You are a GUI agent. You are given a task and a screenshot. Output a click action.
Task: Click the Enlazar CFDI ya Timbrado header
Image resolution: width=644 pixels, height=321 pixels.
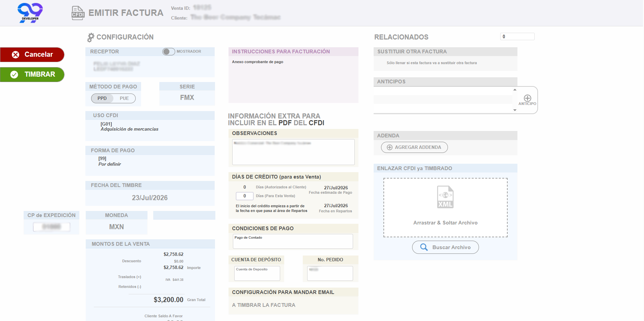445,168
